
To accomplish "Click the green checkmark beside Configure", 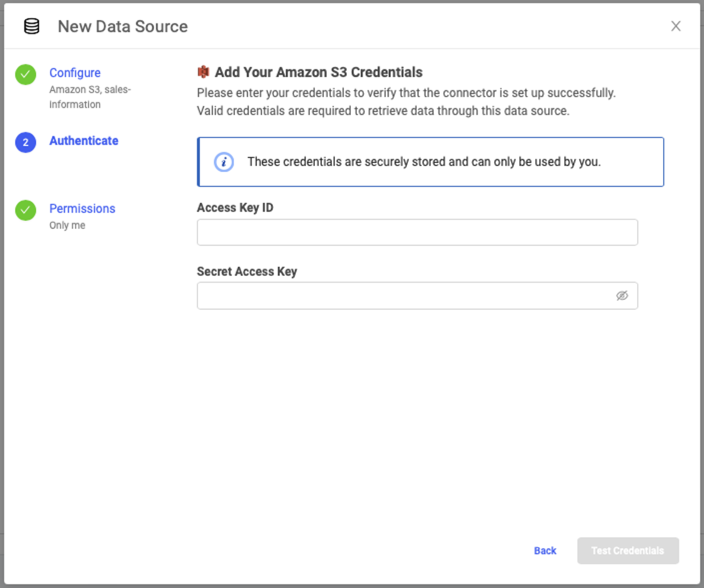I will click(25, 74).
